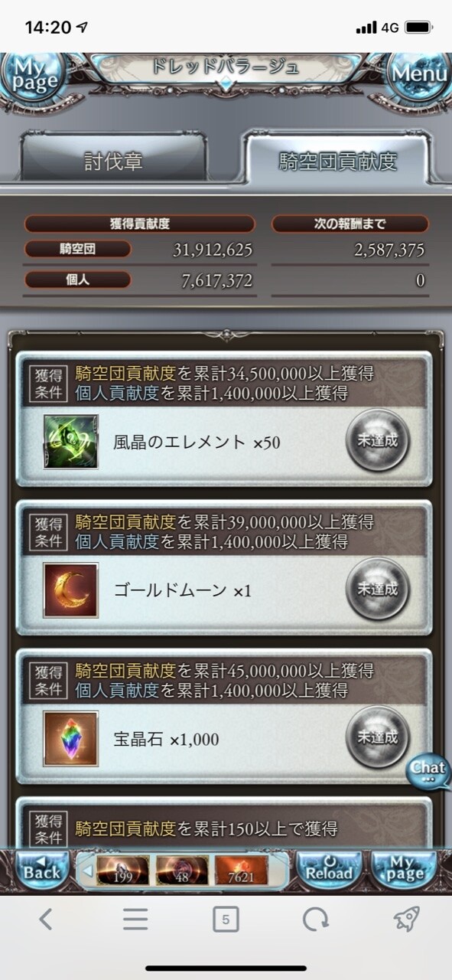Tap 未達成 button for 宝晶石 ×1,000
452x980 pixels.
(x=377, y=738)
